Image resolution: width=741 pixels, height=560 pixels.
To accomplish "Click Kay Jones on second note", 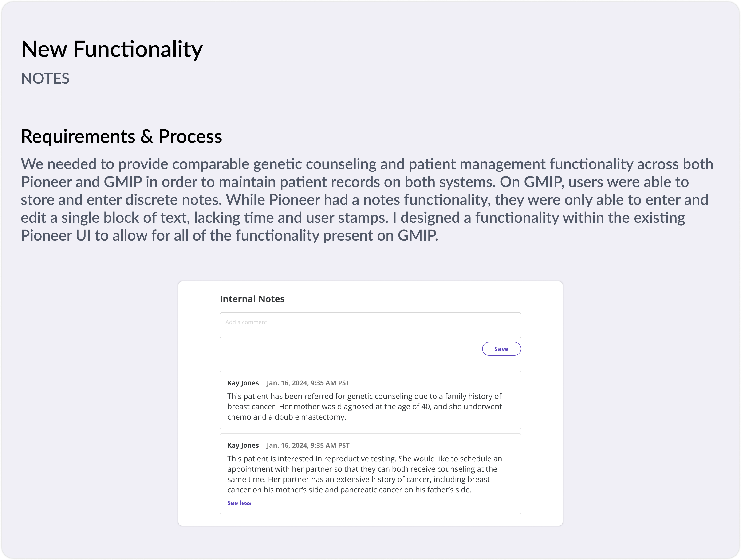I will (x=243, y=446).
